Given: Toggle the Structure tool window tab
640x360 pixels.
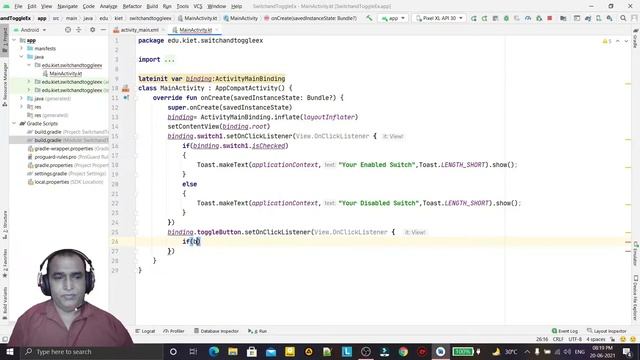Looking at the screenshot, I should pos(4,224).
